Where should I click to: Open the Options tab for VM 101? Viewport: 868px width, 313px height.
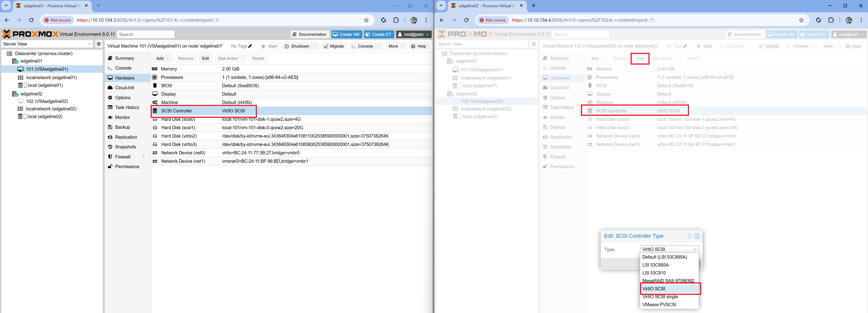123,98
